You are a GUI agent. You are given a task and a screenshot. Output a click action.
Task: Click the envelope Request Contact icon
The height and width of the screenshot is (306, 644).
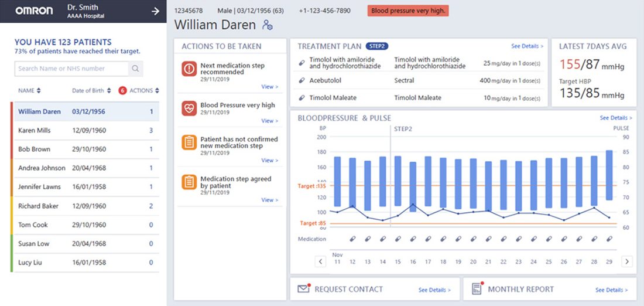point(303,289)
